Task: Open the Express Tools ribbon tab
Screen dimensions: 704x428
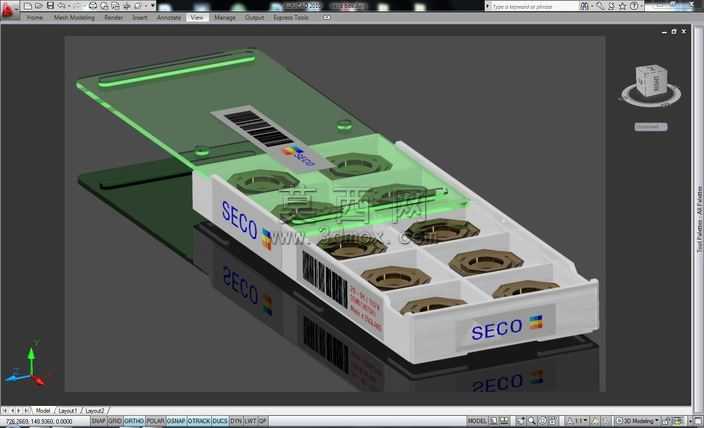Action: (291, 18)
